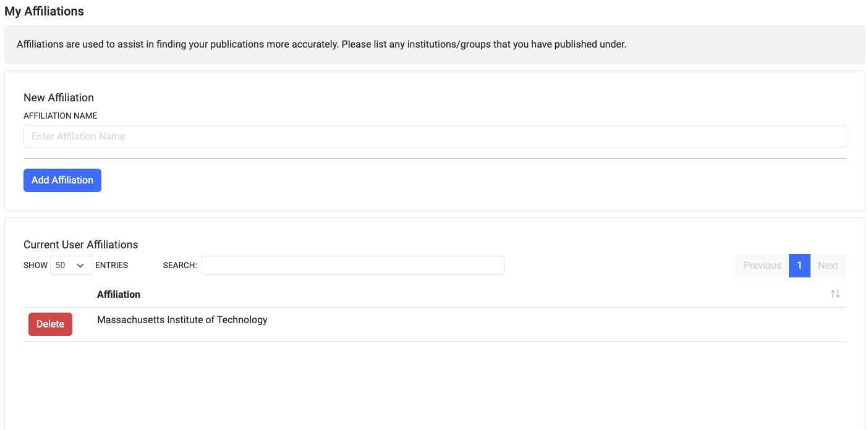
Task: Click the ENTRIES label after the selector
Action: [112, 266]
